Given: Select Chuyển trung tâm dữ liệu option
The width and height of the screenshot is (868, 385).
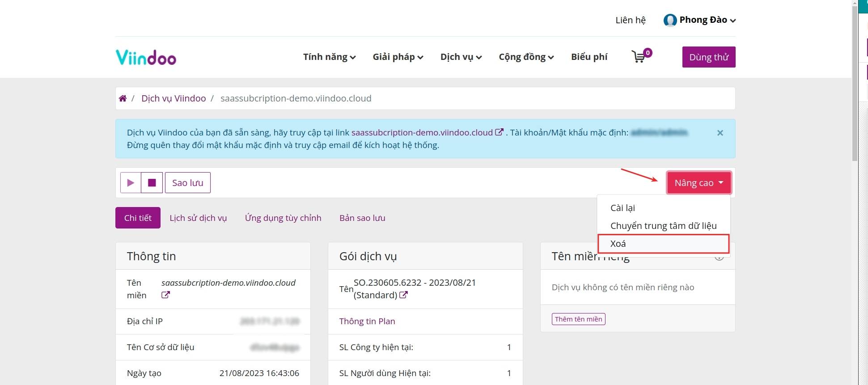Looking at the screenshot, I should click(x=664, y=226).
